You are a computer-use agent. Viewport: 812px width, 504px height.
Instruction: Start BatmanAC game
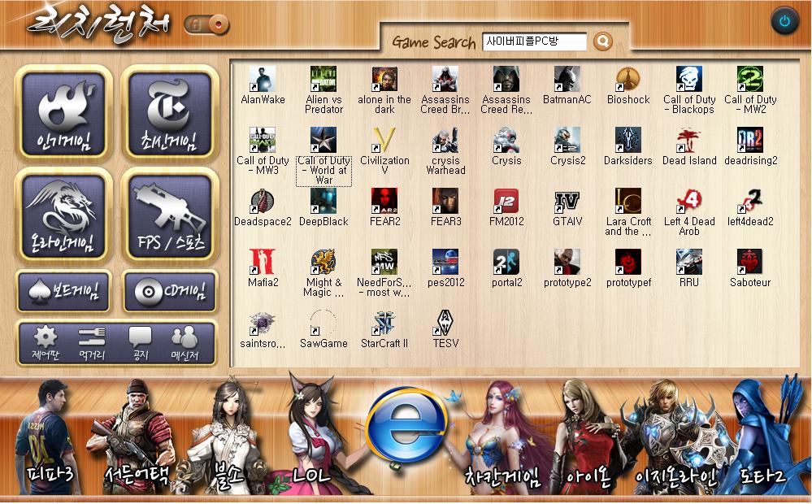[x=567, y=85]
